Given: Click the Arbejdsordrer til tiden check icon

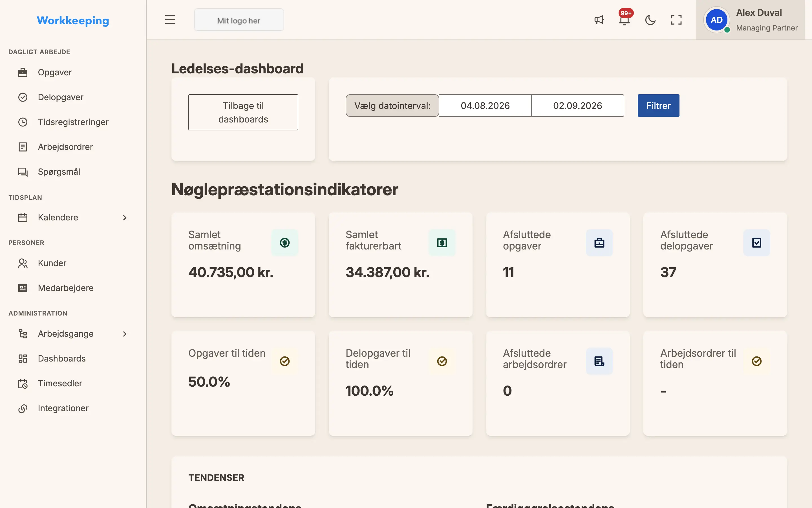Looking at the screenshot, I should coord(757,361).
